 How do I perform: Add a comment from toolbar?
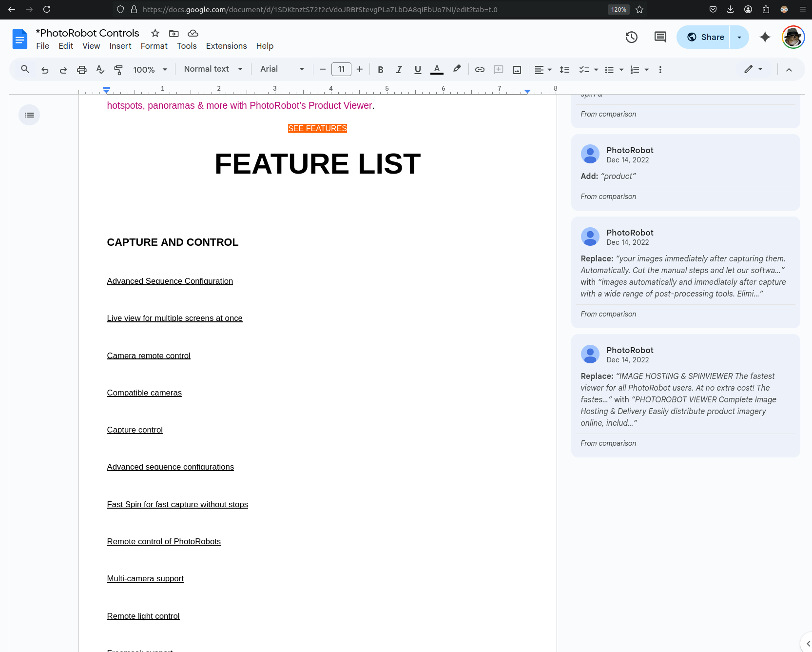[x=498, y=70]
